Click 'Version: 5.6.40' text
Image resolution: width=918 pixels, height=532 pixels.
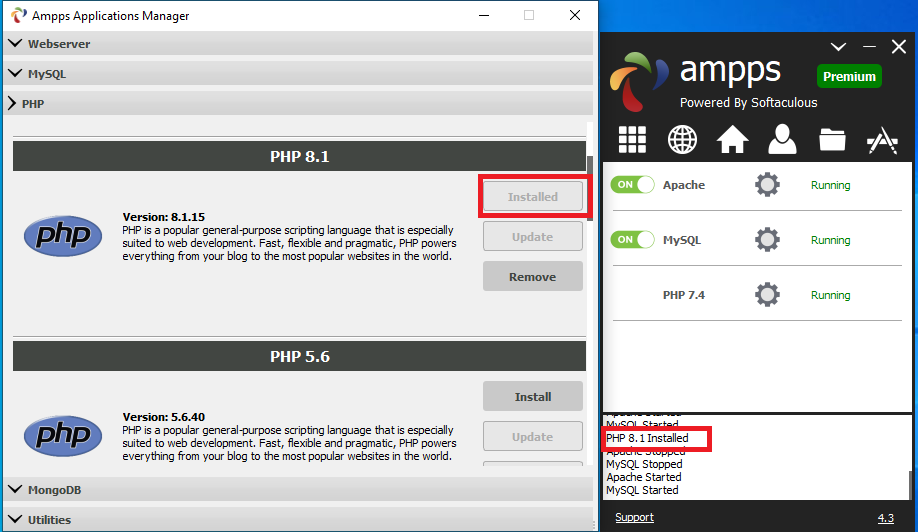pos(163,417)
